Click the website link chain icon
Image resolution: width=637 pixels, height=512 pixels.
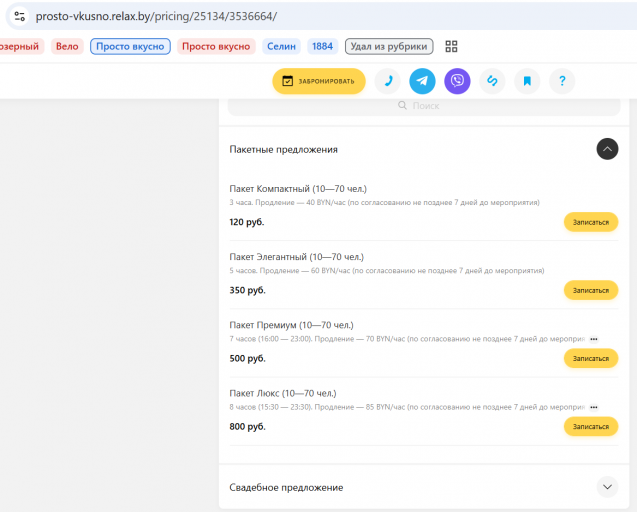coord(492,81)
